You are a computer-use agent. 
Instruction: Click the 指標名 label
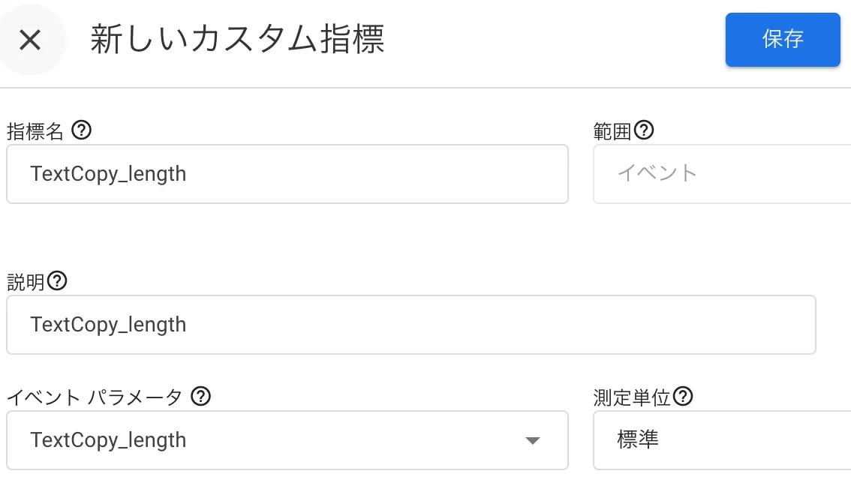point(35,131)
